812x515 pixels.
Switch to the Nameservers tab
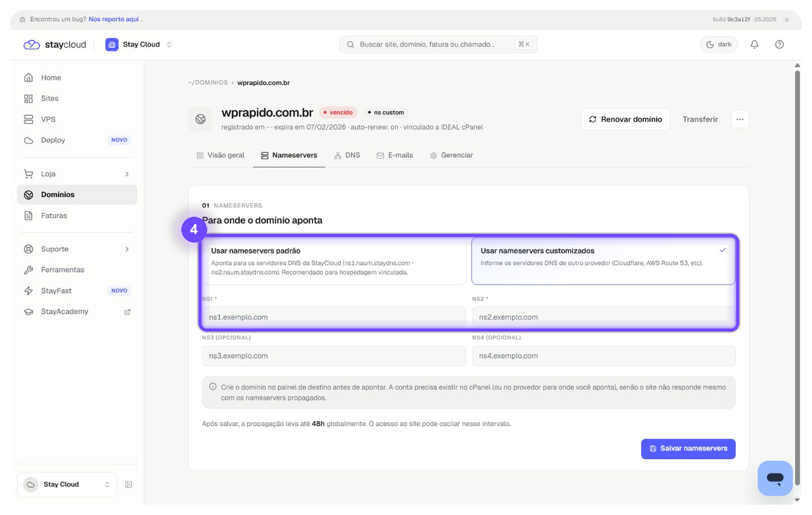coord(289,155)
